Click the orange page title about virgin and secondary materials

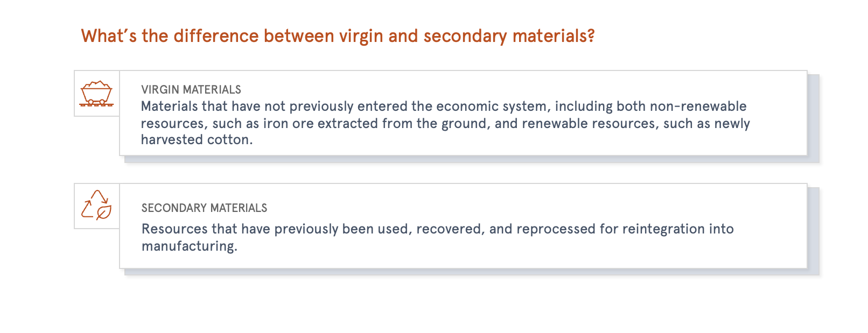[338, 36]
